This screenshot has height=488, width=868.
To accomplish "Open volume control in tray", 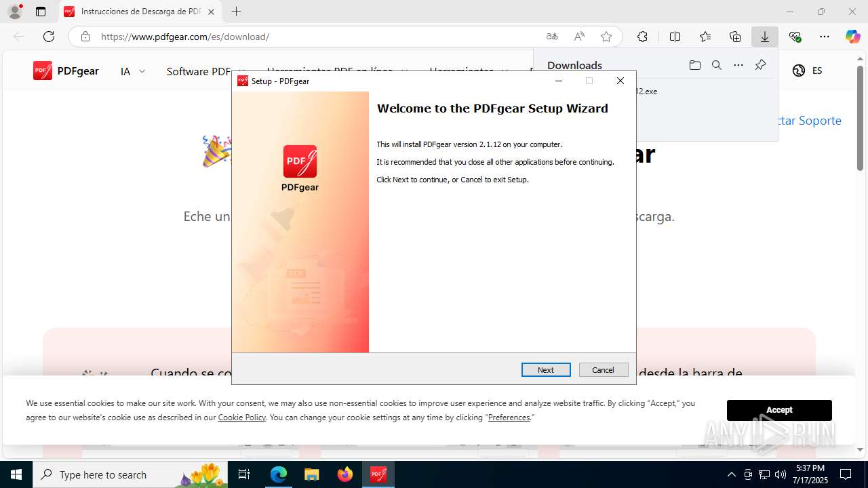I will [781, 474].
